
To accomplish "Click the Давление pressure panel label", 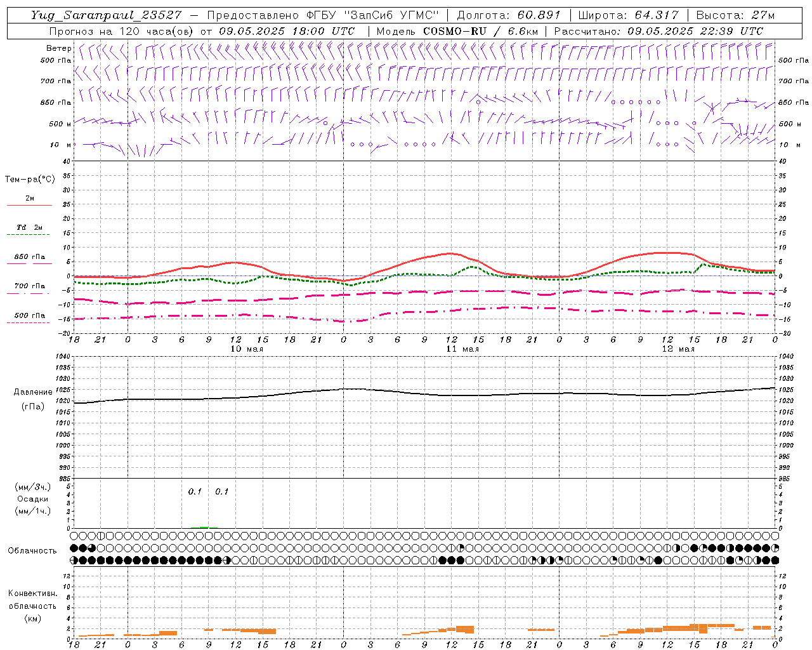I will point(33,392).
